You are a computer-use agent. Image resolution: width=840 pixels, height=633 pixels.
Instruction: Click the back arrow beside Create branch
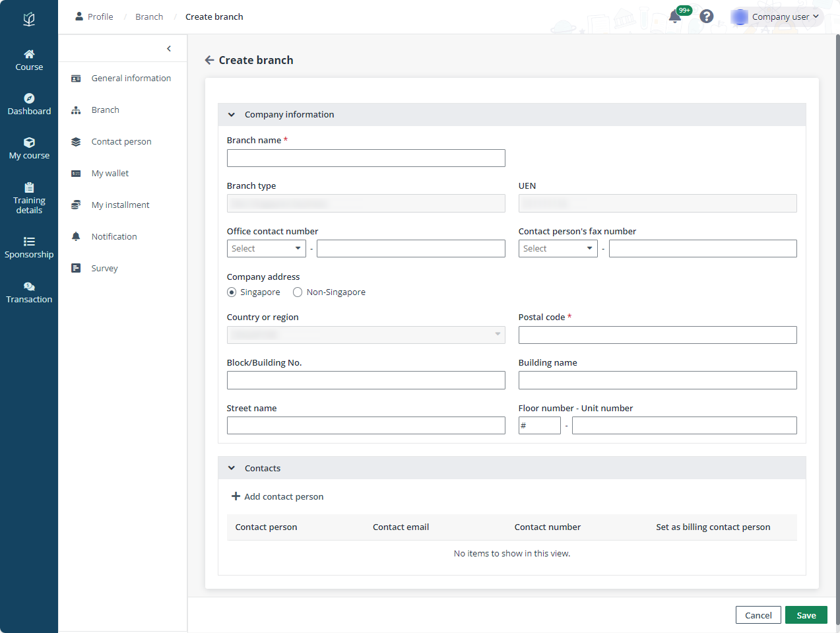tap(209, 60)
